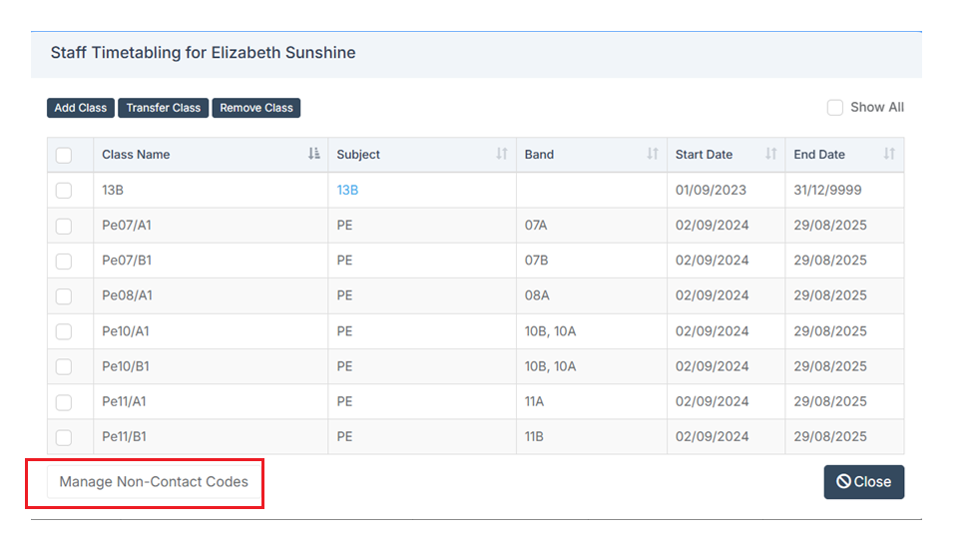Enable the Show All checkbox

pyautogui.click(x=835, y=108)
